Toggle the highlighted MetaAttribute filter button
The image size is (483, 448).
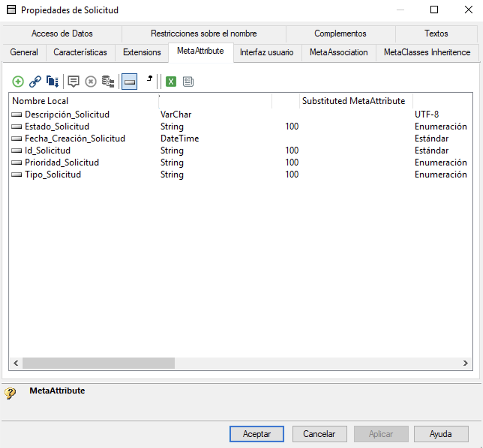129,81
